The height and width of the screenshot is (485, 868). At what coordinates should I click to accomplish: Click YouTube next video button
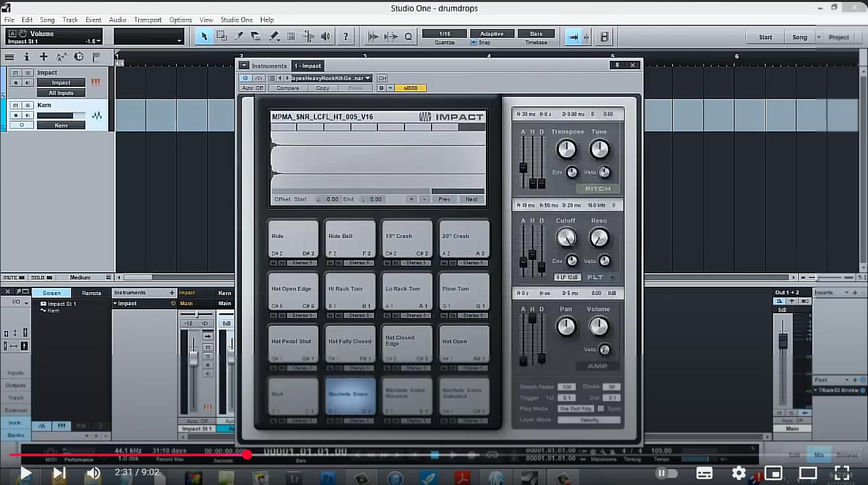(59, 473)
